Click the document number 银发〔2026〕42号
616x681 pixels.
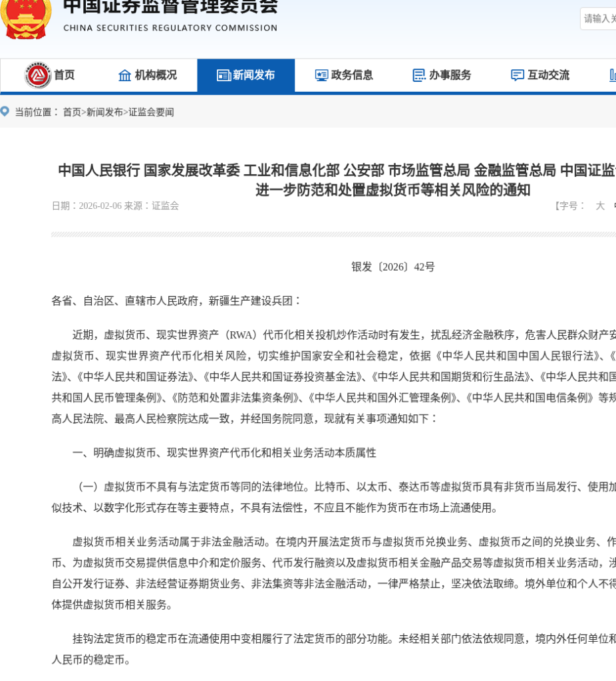point(392,267)
